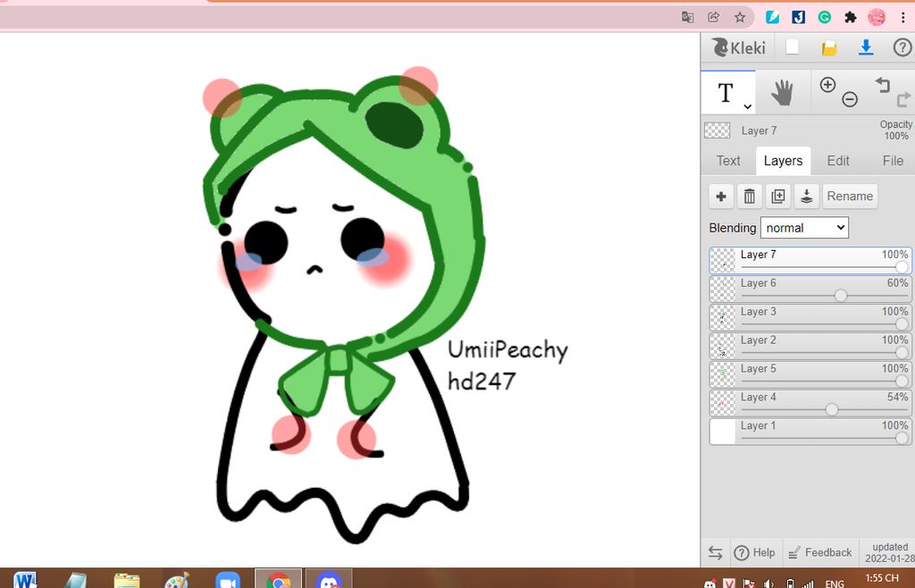Click the translate page icon in address bar
915x588 pixels.
(x=687, y=18)
